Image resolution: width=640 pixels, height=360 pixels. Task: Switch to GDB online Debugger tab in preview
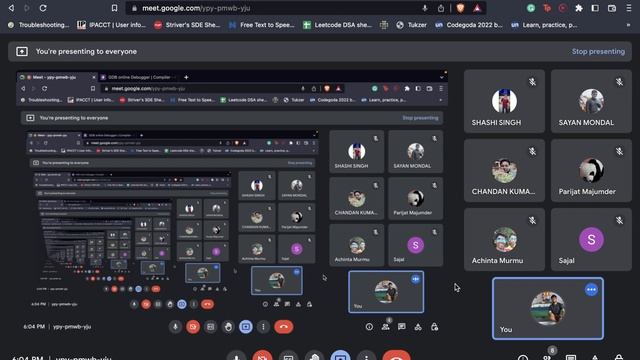tap(138, 77)
